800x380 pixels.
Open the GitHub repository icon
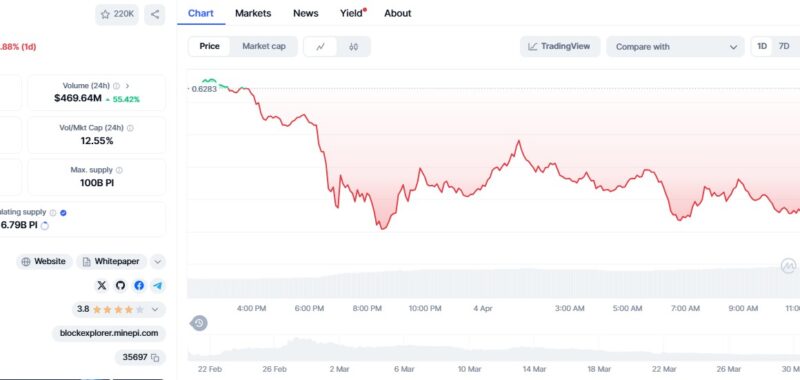pos(120,286)
